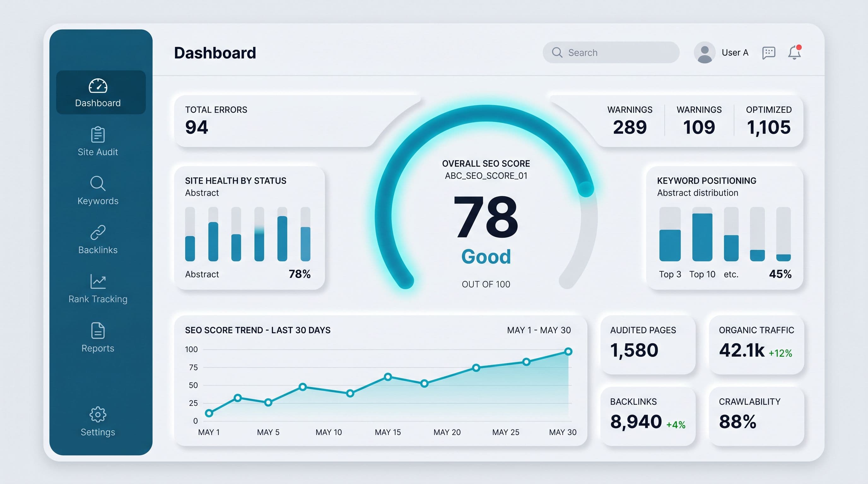Viewport: 868px width, 484px height.
Task: Click the MAY 20 axis label
Action: coord(447,432)
